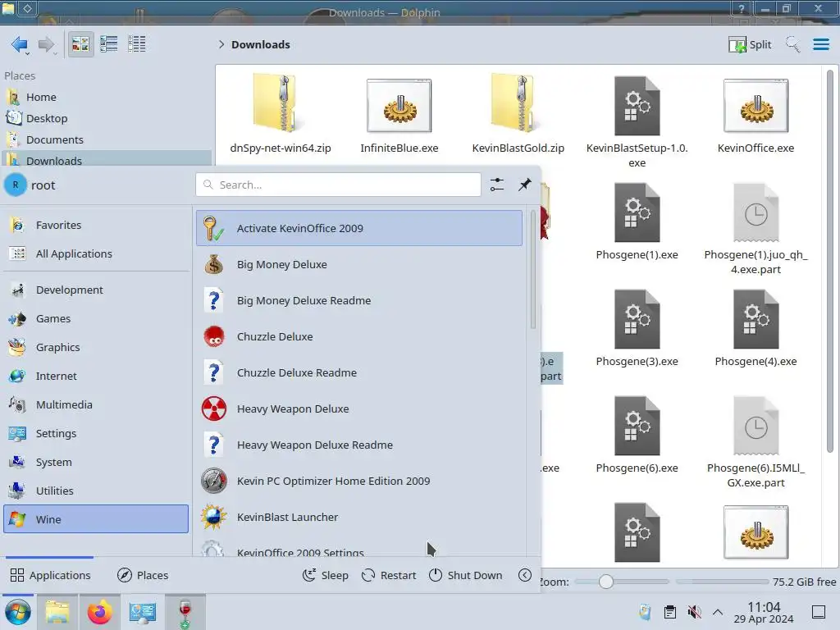840x630 pixels.
Task: Open Downloads in Places panel
Action: pyautogui.click(x=107, y=160)
